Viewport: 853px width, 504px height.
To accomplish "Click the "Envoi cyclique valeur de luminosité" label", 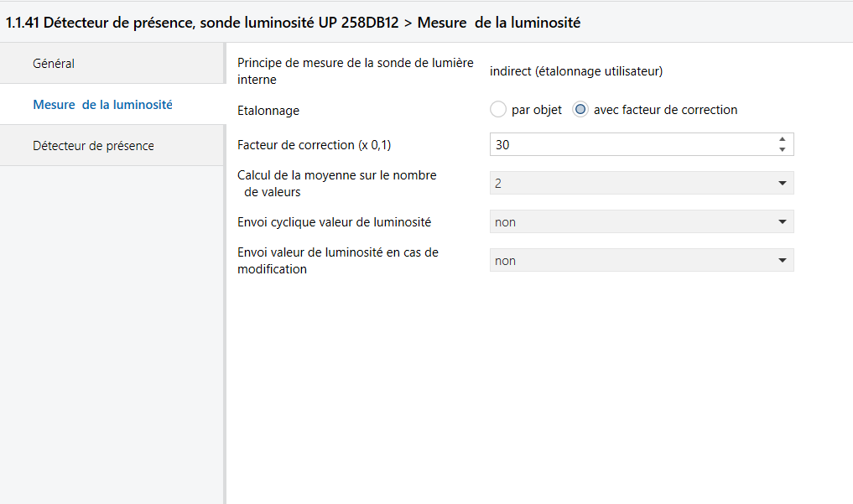I will tap(334, 222).
